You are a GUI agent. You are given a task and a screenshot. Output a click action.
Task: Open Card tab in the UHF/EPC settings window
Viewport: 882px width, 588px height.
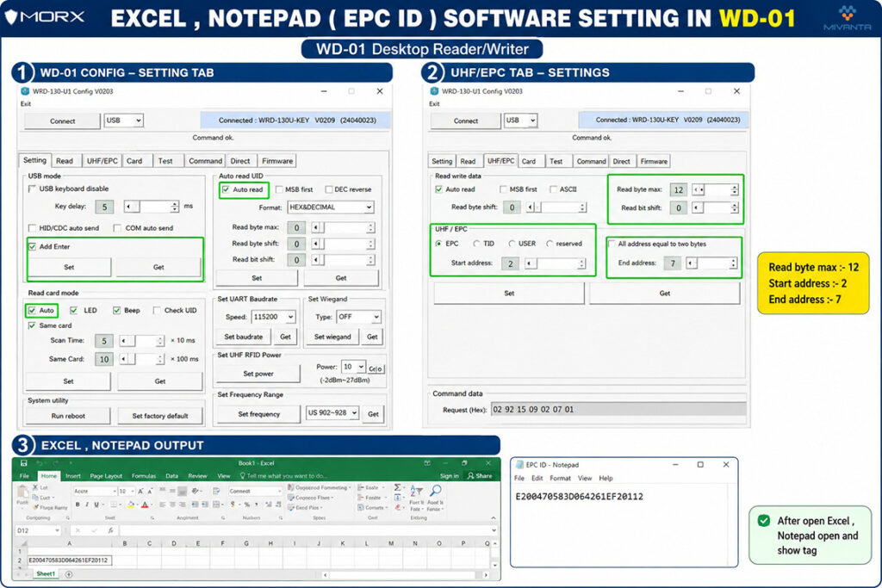tap(529, 161)
